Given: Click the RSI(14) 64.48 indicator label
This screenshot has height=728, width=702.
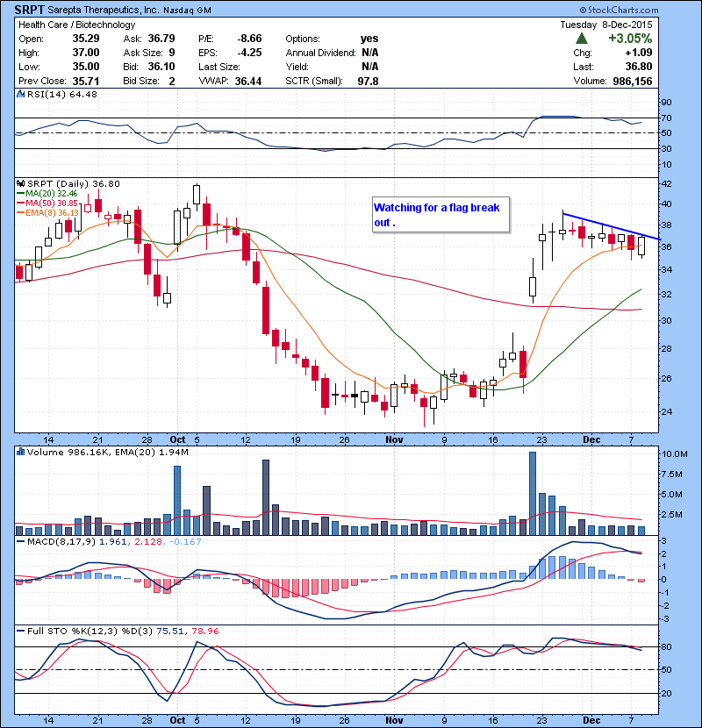Looking at the screenshot, I should (62, 94).
